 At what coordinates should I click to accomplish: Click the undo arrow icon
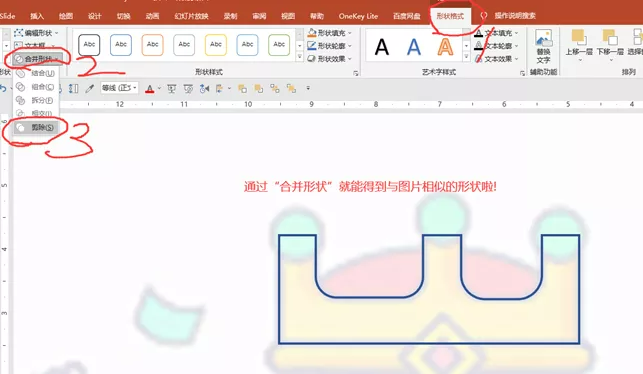pyautogui.click(x=3, y=89)
